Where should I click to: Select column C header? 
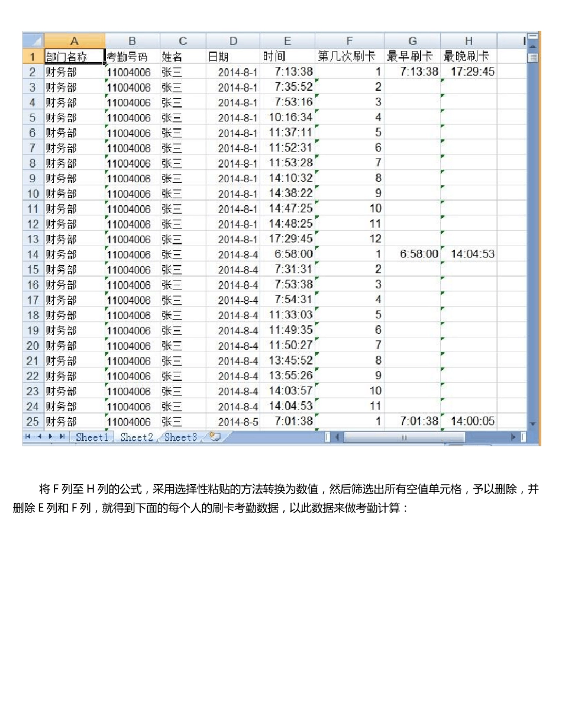click(x=183, y=41)
